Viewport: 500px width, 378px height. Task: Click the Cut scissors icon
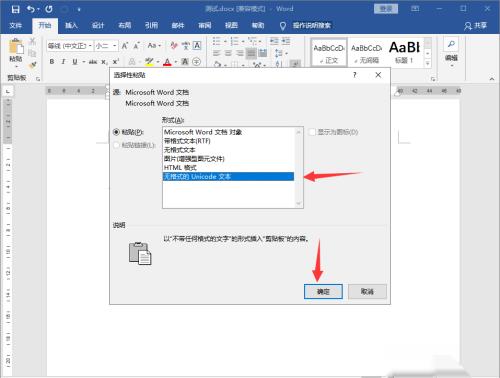point(32,41)
